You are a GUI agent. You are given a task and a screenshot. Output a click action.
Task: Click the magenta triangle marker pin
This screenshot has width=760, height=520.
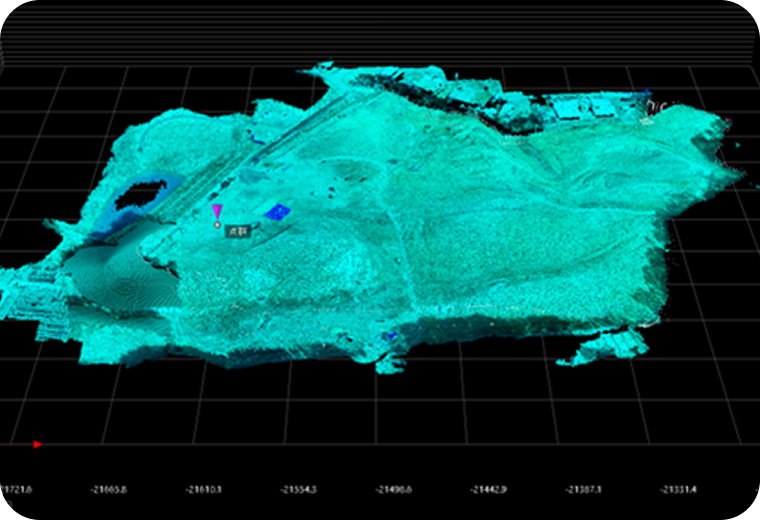coord(217,211)
